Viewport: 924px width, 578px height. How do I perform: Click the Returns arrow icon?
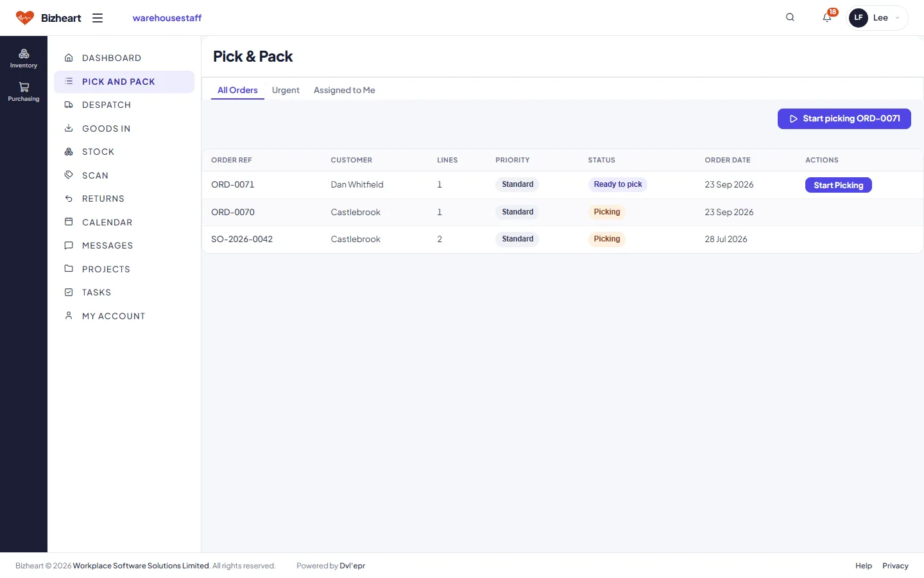click(x=69, y=198)
